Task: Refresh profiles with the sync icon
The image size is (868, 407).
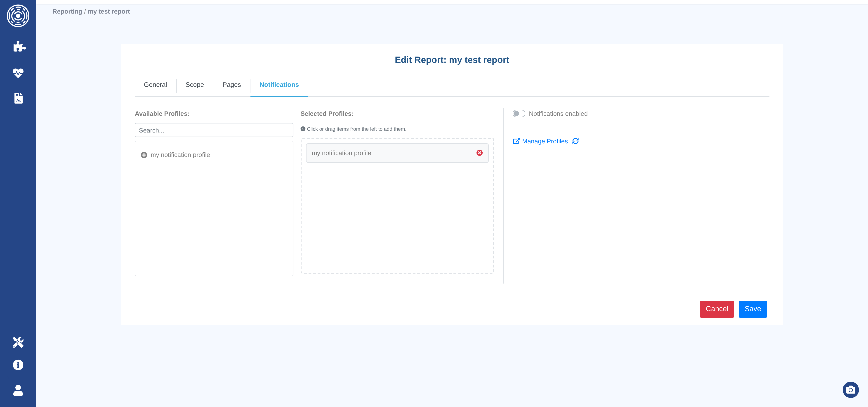Action: click(x=576, y=141)
